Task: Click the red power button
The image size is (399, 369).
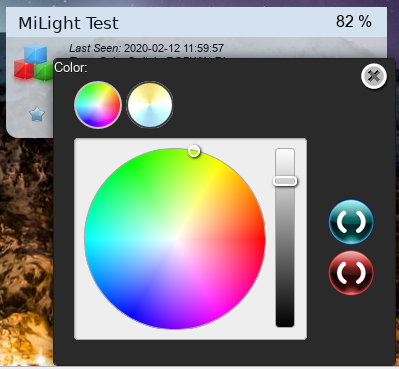Action: point(351,273)
